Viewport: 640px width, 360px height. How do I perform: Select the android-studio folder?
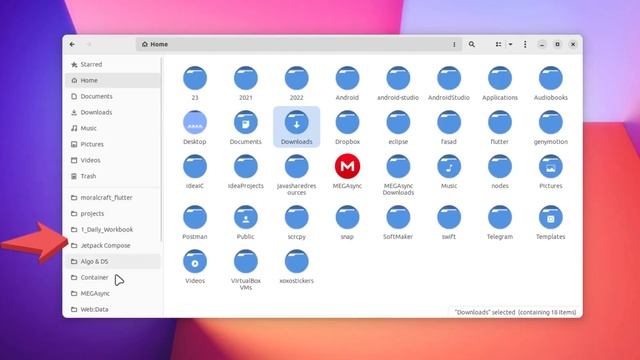coord(398,83)
